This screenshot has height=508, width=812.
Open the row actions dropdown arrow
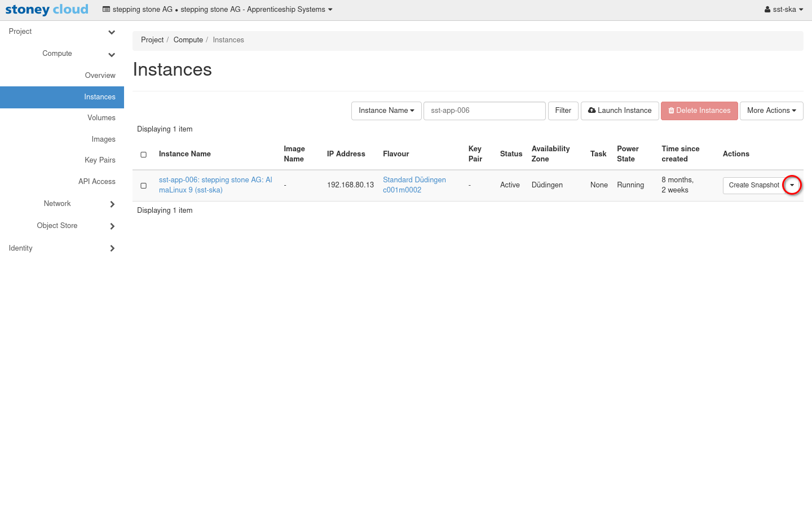pyautogui.click(x=792, y=185)
